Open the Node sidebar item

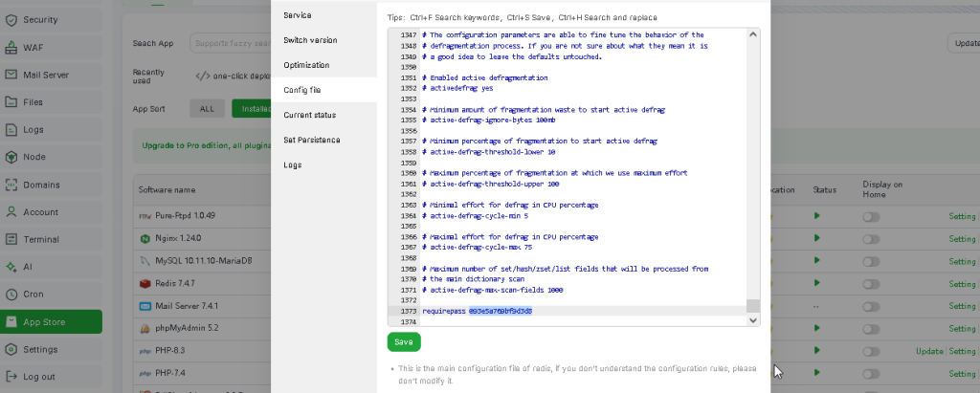(52, 158)
